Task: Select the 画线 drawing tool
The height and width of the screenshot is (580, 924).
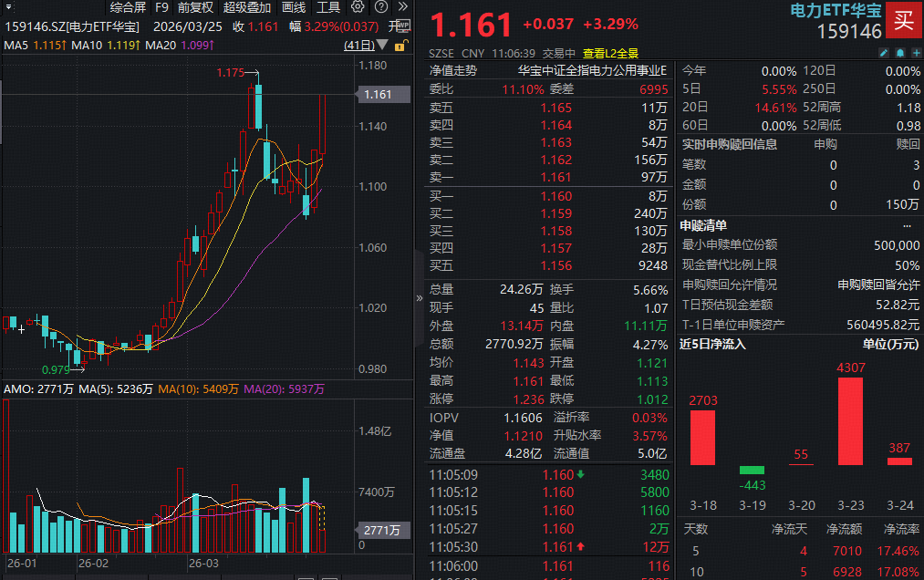Action: 294,7
